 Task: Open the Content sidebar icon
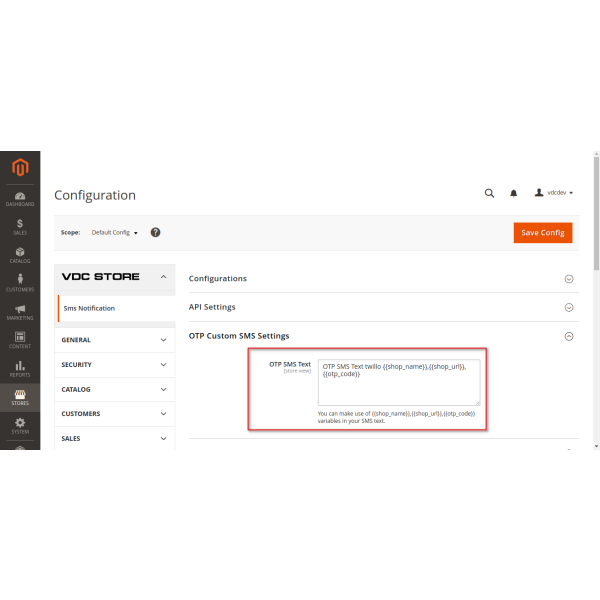(20, 340)
